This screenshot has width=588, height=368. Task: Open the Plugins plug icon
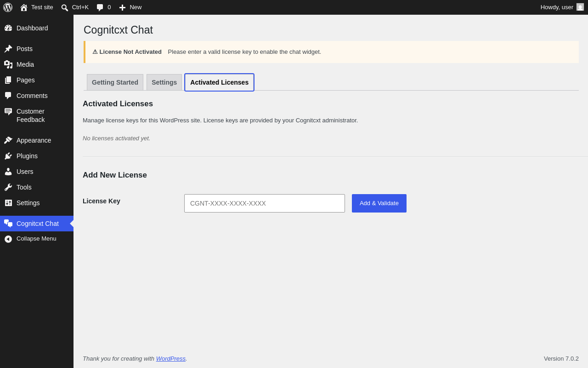click(x=8, y=156)
